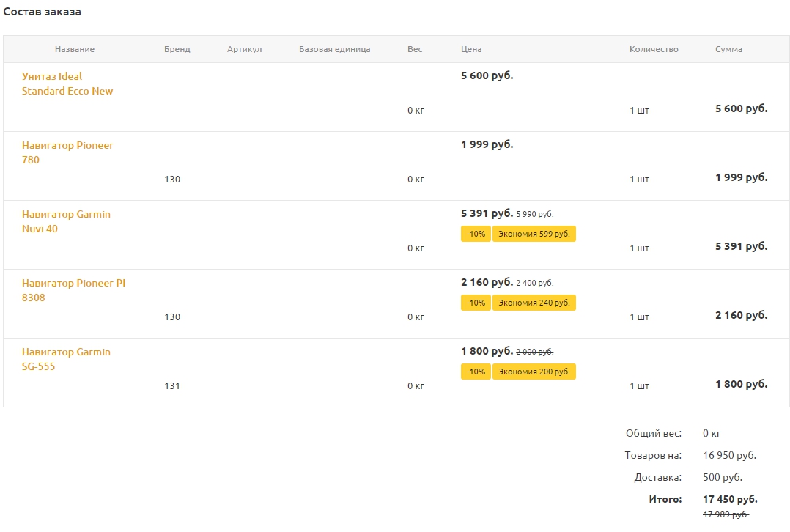Click the Итого total of 17 450 руб.

(730, 499)
